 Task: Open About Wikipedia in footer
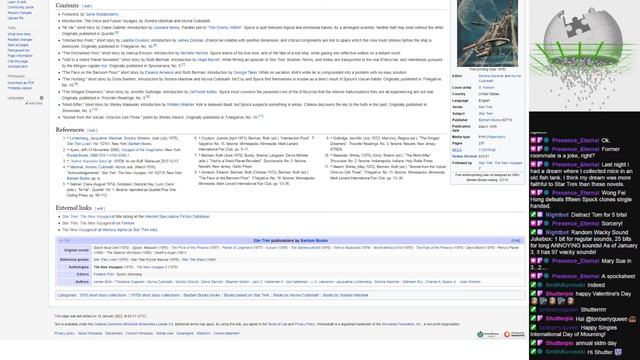90,333
